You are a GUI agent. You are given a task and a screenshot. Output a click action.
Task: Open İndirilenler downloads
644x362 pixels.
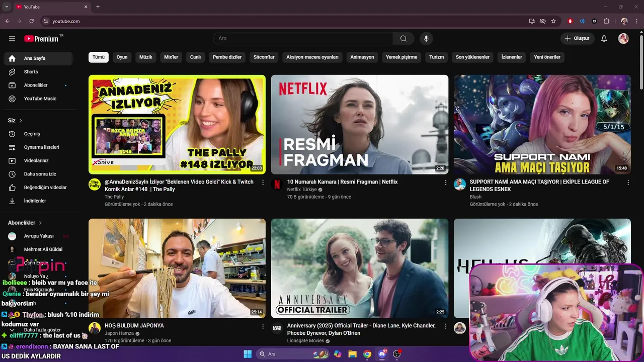point(38,201)
